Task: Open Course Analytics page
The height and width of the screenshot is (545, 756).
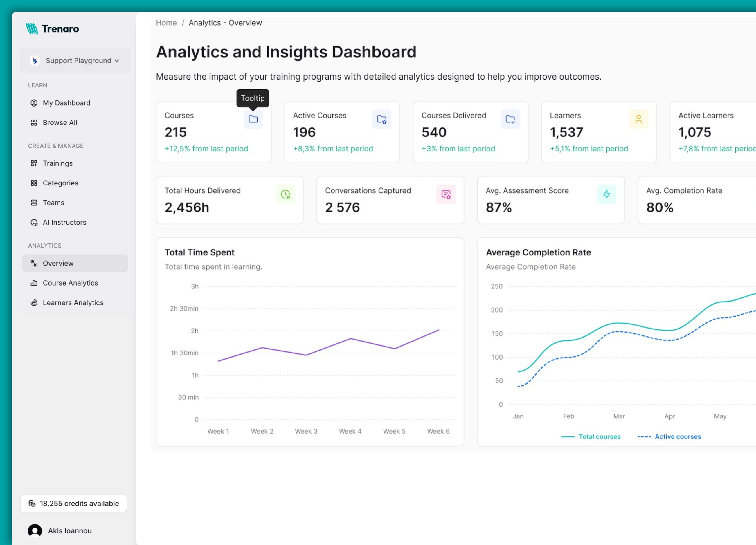Action: (70, 283)
